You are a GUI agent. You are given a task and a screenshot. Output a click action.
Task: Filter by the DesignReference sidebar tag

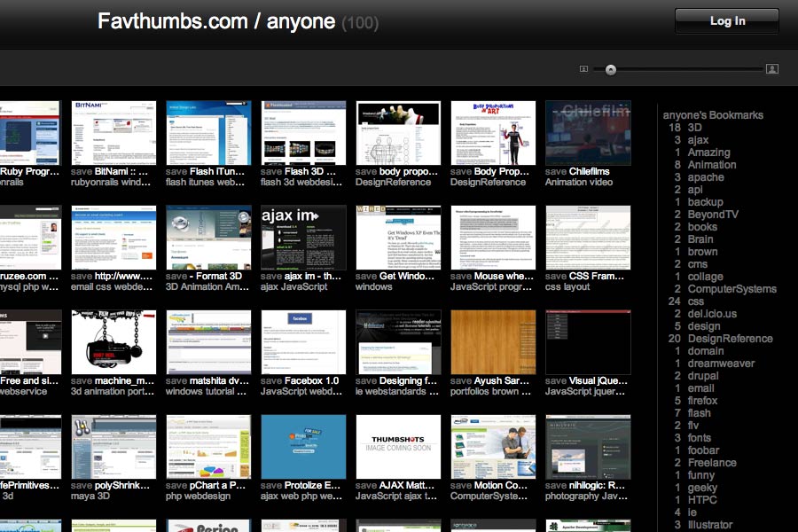[x=730, y=339]
